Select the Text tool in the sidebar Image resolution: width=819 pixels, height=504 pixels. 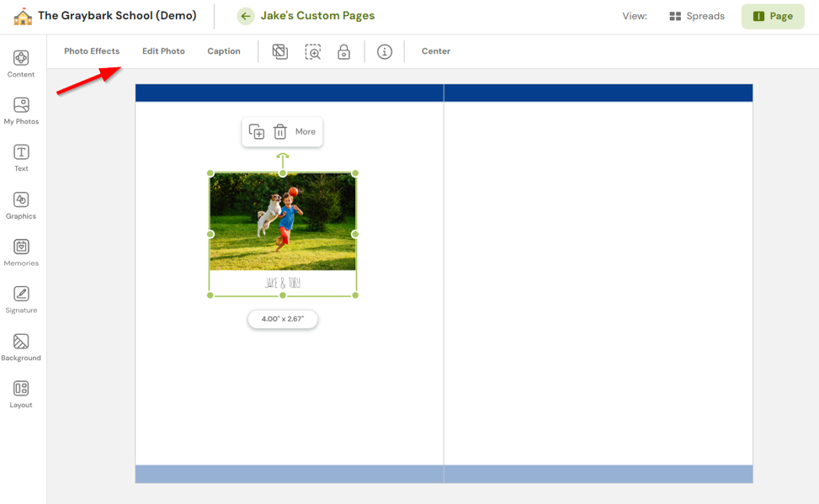pos(21,156)
